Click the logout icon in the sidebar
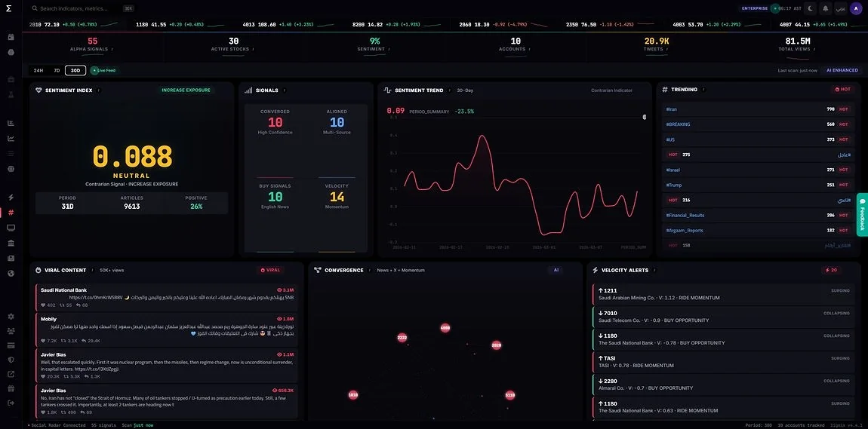Screen dimensions: 868x429 11,403
